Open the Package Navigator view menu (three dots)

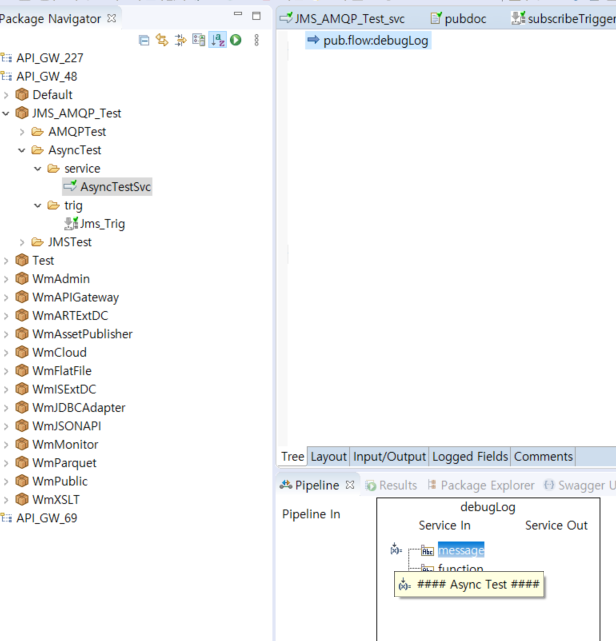[x=257, y=40]
